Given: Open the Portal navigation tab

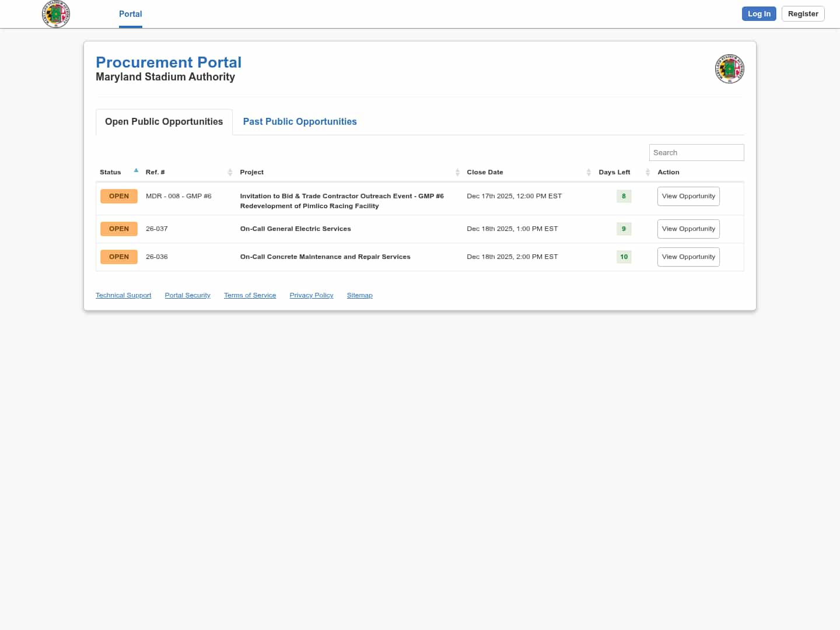Looking at the screenshot, I should point(130,14).
